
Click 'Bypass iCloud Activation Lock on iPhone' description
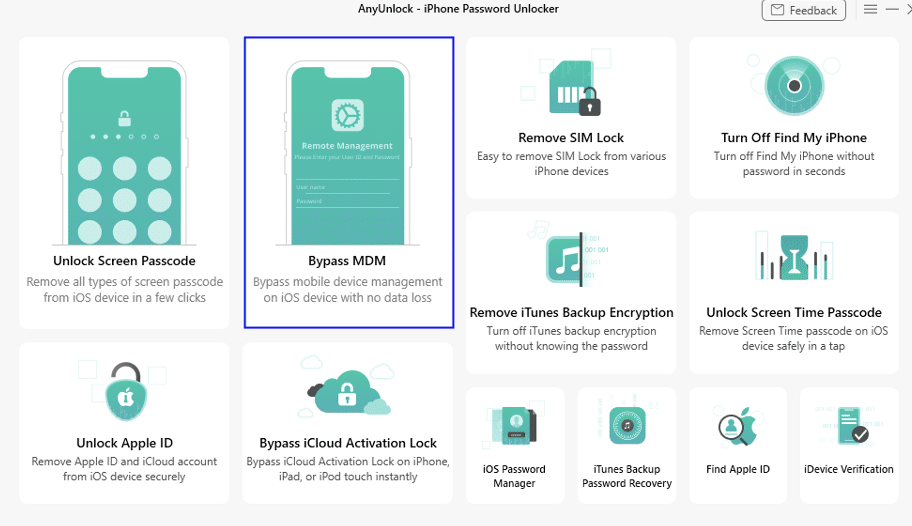(x=348, y=468)
